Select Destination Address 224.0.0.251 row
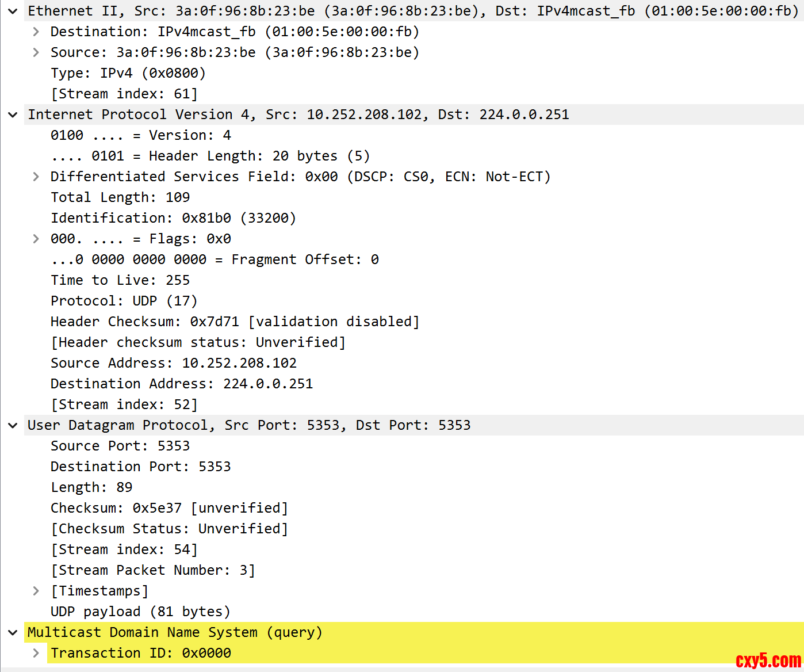804x672 pixels. coord(181,384)
